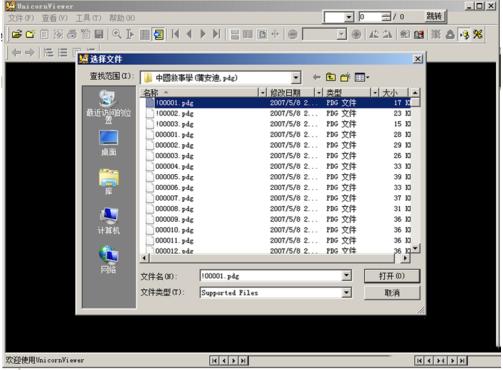Click the file list horizontal scrollbar right arrow
This screenshot has width=503, height=370.
pyautogui.click(x=405, y=258)
